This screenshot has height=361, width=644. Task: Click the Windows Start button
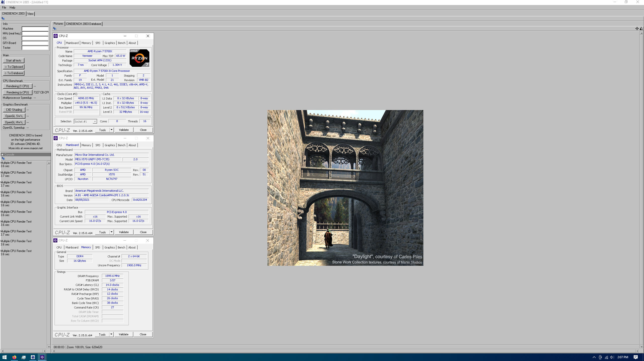point(4,357)
